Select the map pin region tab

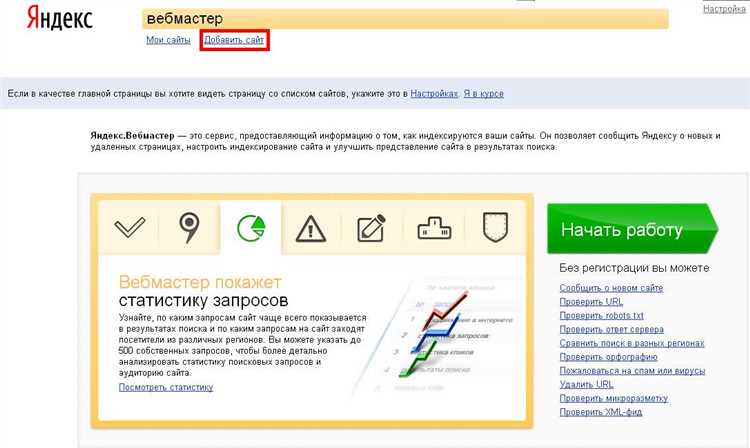(x=189, y=228)
